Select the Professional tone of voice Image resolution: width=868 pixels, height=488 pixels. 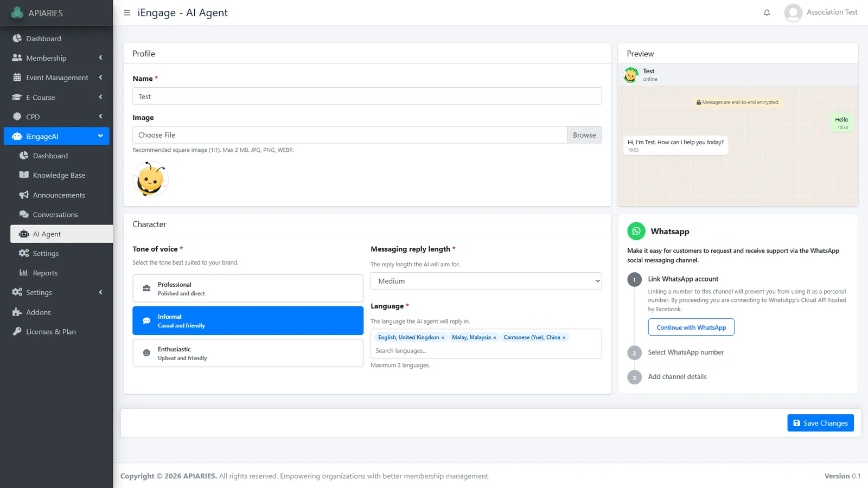[248, 288]
